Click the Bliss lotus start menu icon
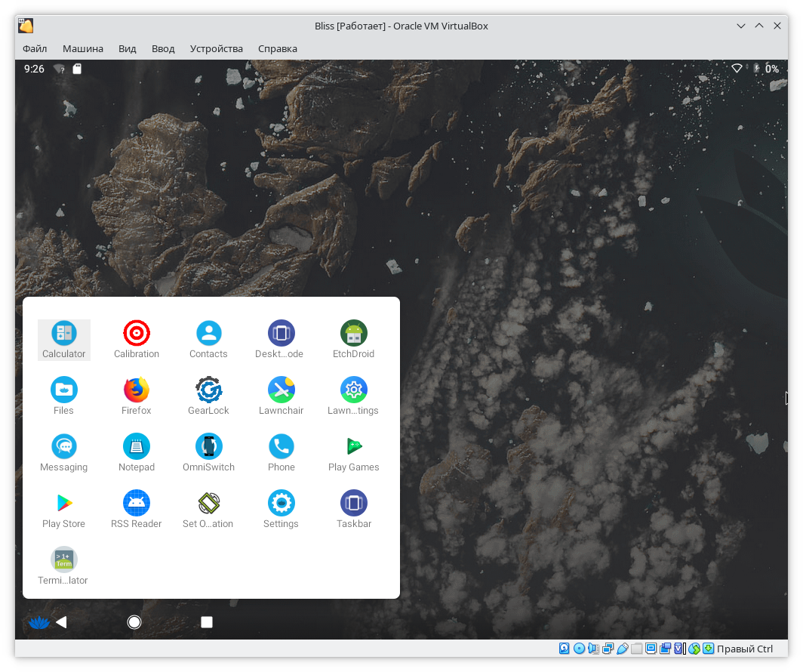The height and width of the screenshot is (672, 803). 38,622
